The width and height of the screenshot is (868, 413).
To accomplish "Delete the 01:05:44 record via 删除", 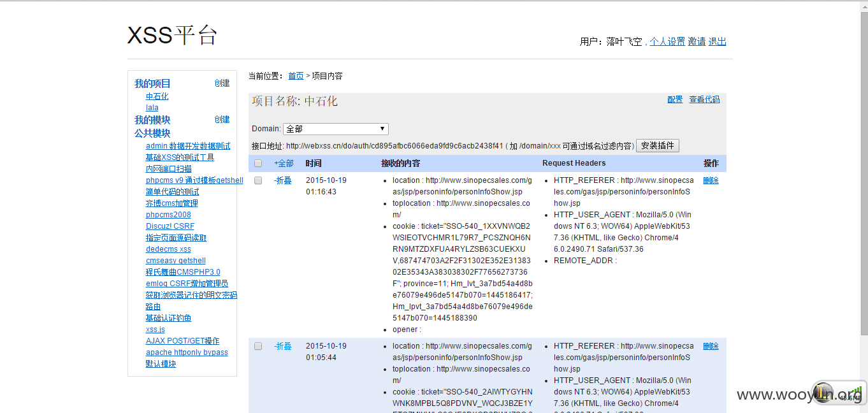I will pos(711,346).
